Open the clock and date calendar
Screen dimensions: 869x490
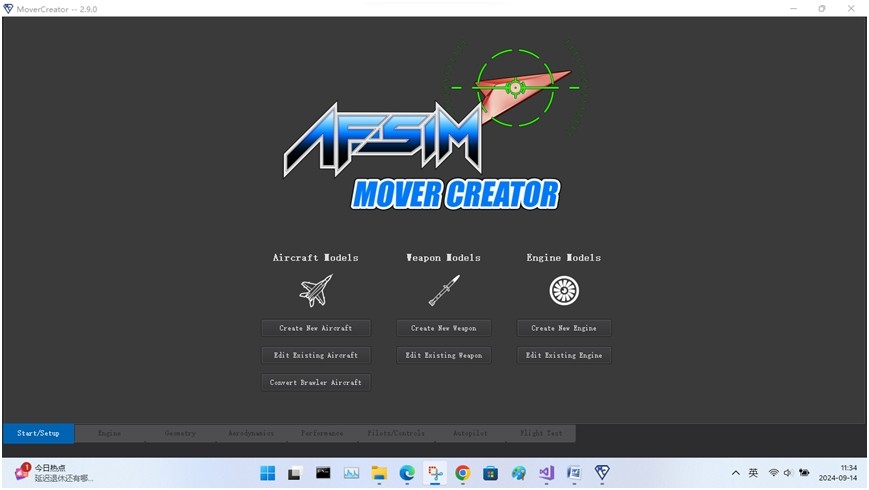tap(838, 473)
